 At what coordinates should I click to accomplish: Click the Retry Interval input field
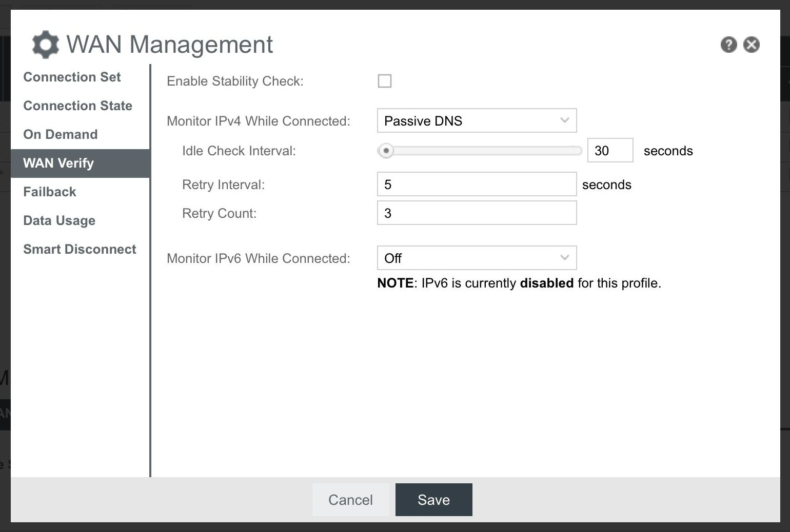477,185
